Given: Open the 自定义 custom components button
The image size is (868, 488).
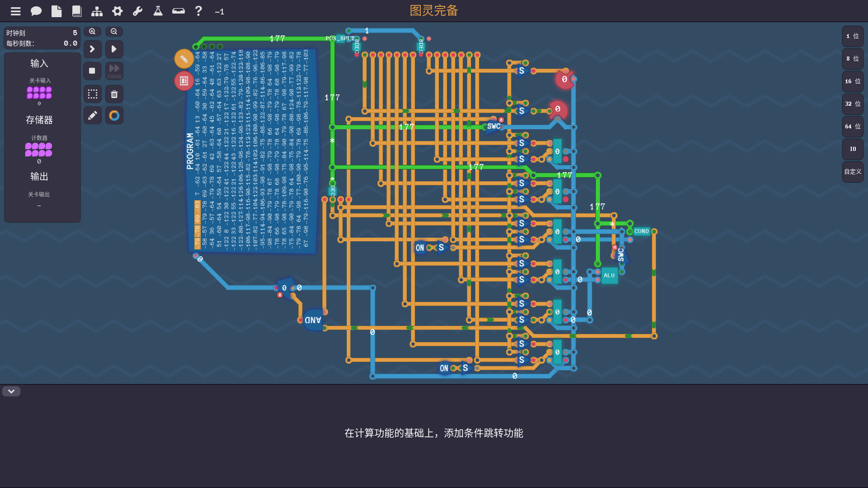Looking at the screenshot, I should tap(853, 172).
